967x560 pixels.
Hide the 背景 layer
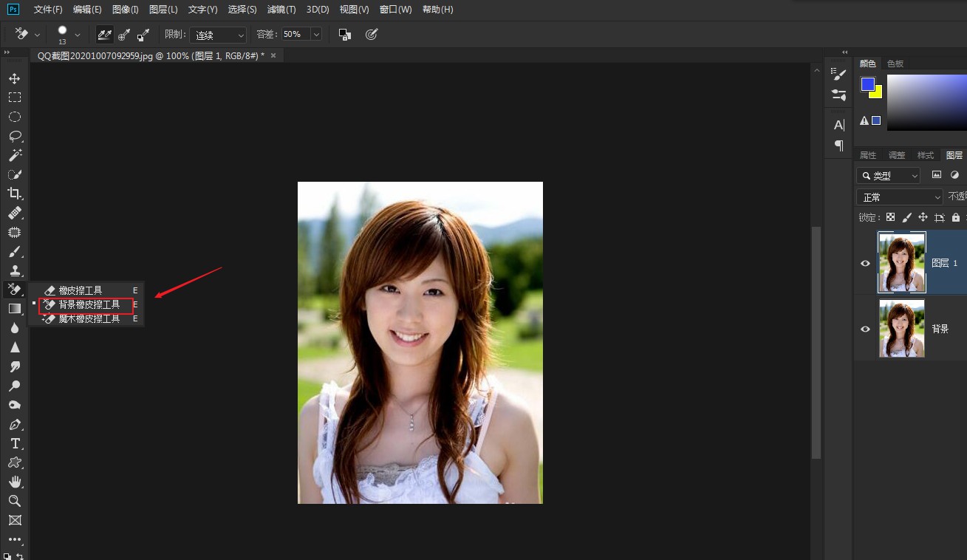(x=865, y=329)
